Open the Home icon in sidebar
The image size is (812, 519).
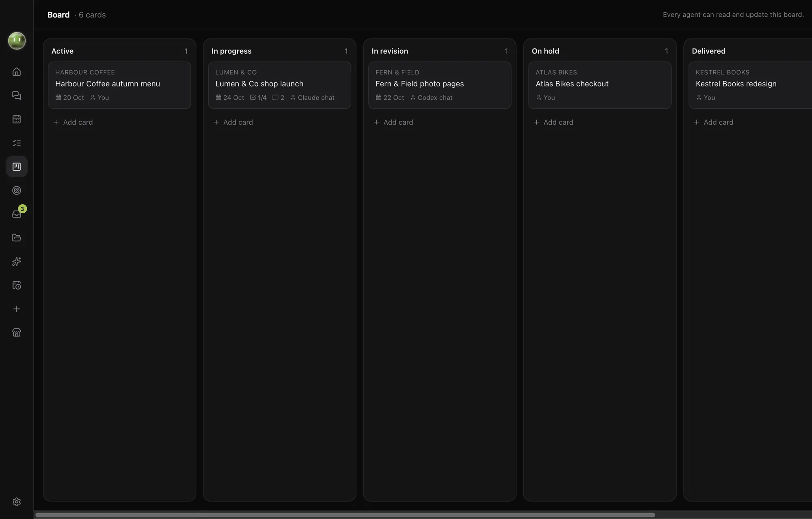(x=17, y=72)
